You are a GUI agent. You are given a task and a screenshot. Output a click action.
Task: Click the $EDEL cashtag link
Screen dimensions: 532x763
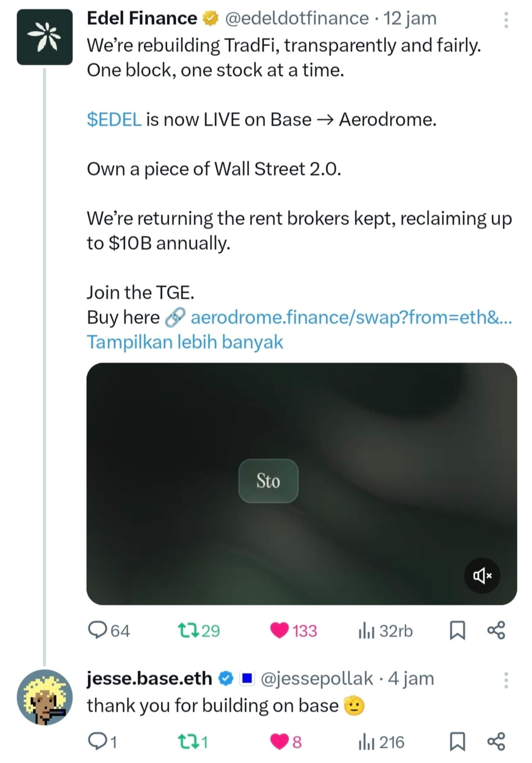point(114,120)
